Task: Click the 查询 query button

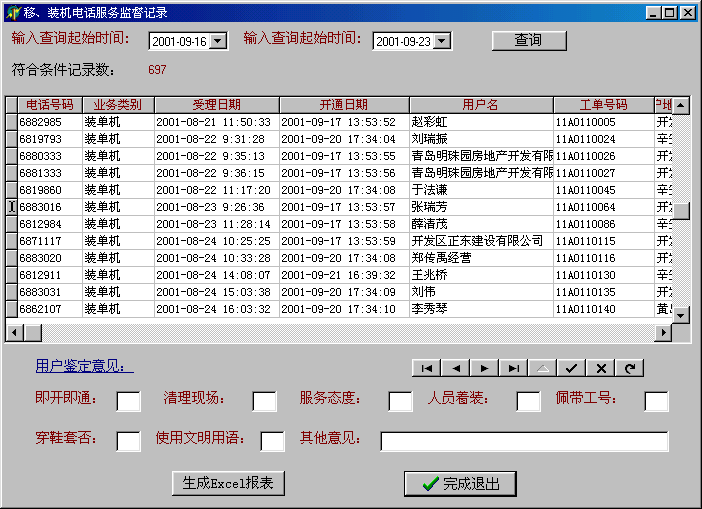Action: 528,41
